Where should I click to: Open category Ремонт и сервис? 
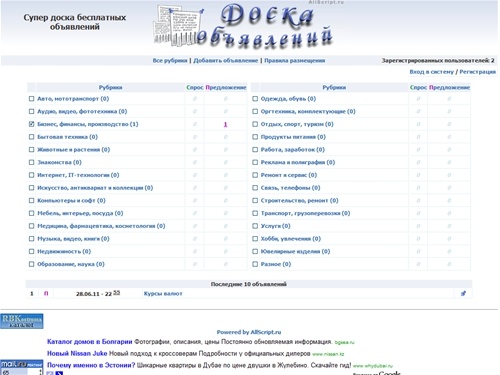(x=289, y=175)
